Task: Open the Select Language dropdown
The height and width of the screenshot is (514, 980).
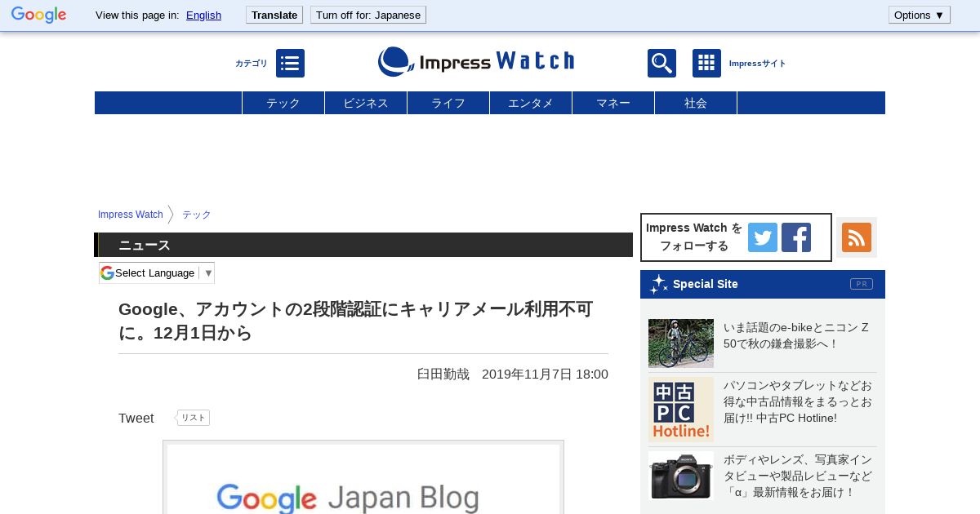Action: coord(157,273)
